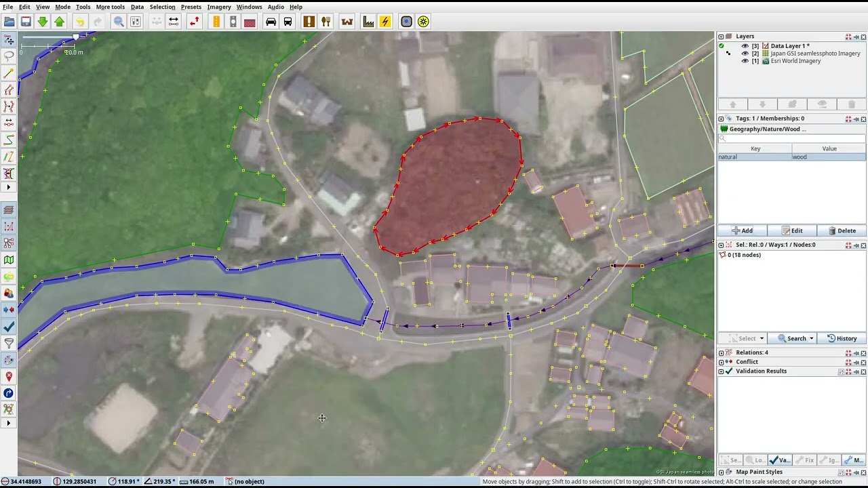Click the map zoom slider handle
This screenshot has width=868, height=488.
[x=75, y=37]
